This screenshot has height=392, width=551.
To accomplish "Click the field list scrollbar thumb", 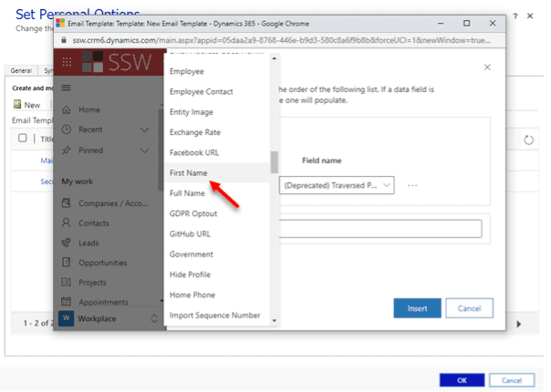I will [274, 161].
